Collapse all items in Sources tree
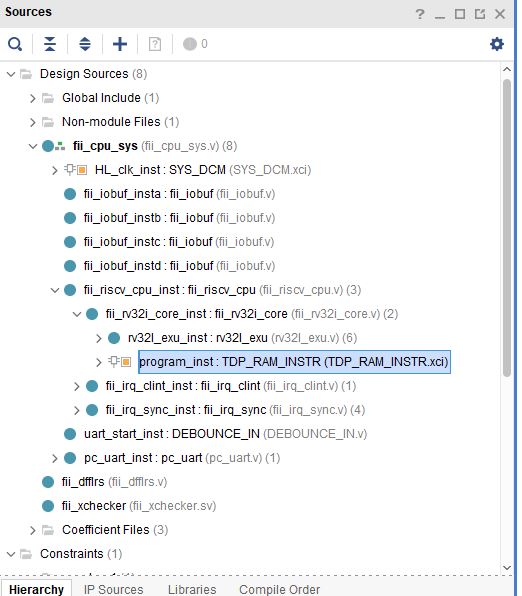This screenshot has height=596, width=522. pos(50,44)
